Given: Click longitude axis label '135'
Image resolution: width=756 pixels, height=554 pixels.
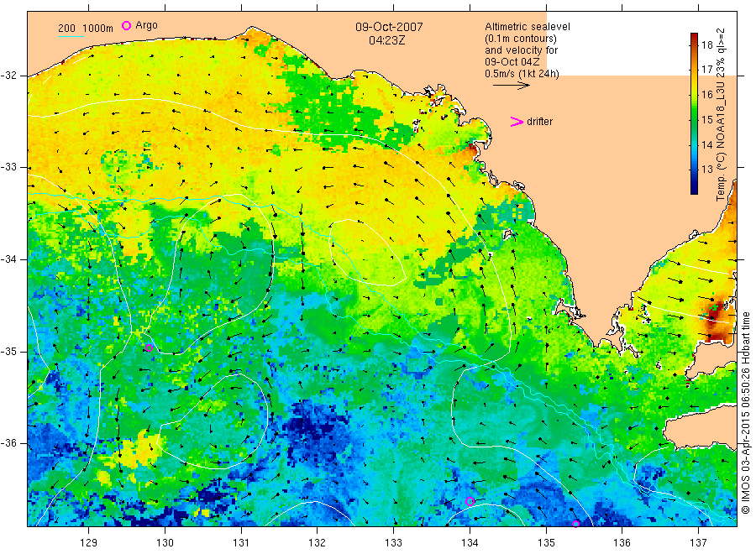Looking at the screenshot, I should 546,543.
